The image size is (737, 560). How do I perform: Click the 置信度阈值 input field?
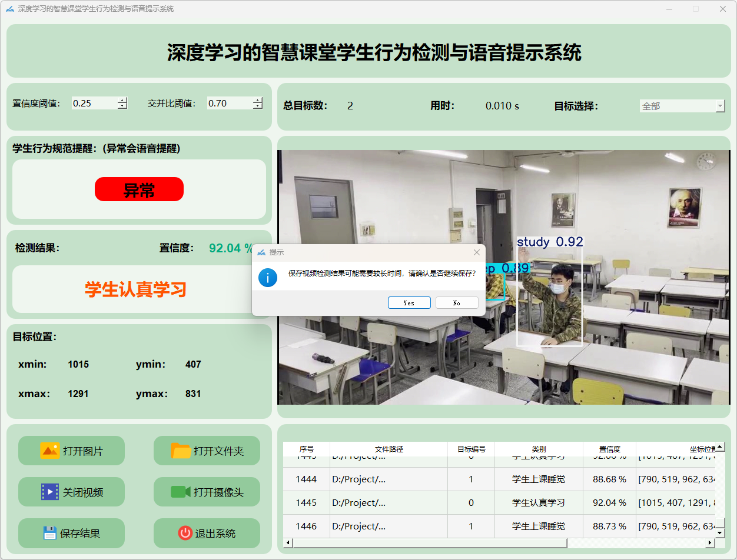click(x=93, y=103)
